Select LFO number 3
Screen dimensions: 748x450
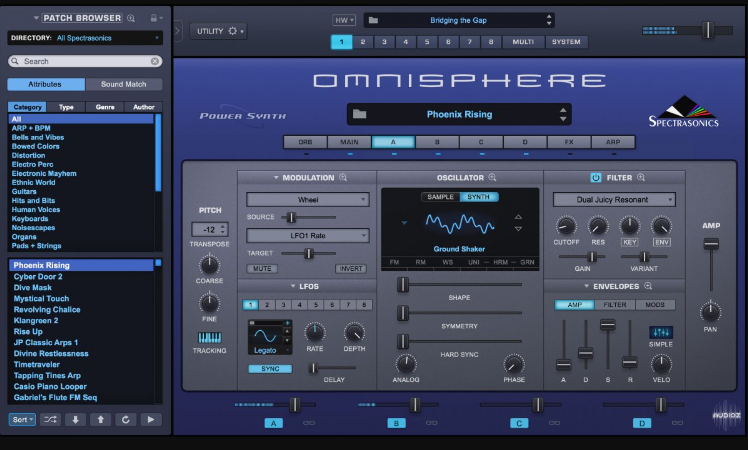tap(283, 304)
